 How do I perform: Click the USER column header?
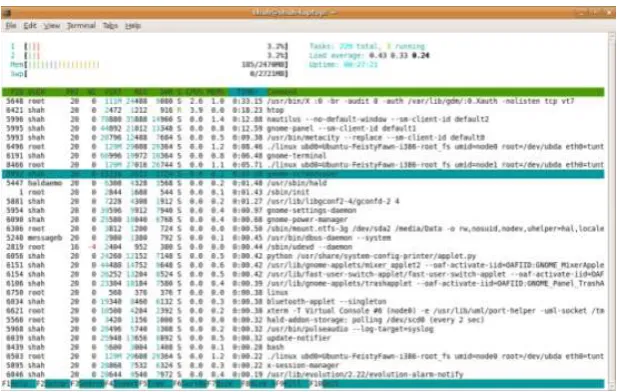coord(36,92)
